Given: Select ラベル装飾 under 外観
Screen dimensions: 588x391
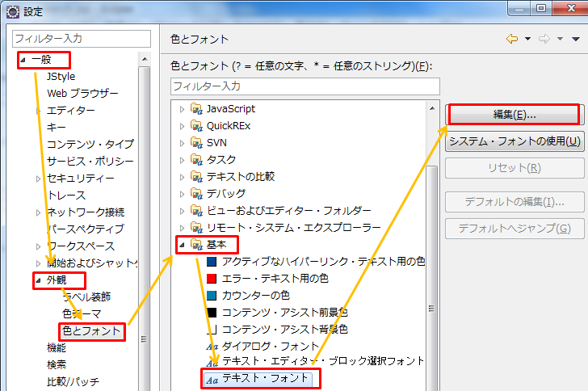Looking at the screenshot, I should click(x=86, y=296).
